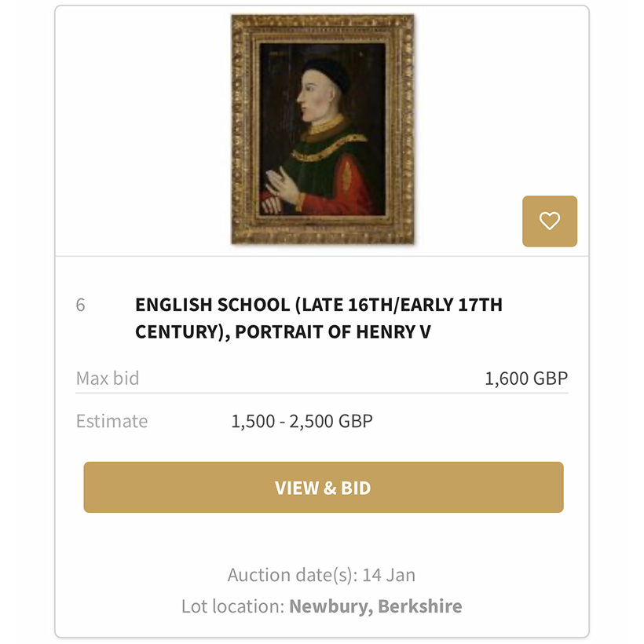Click the "Max bid" label
Screen dimensions: 644x644
(x=108, y=378)
